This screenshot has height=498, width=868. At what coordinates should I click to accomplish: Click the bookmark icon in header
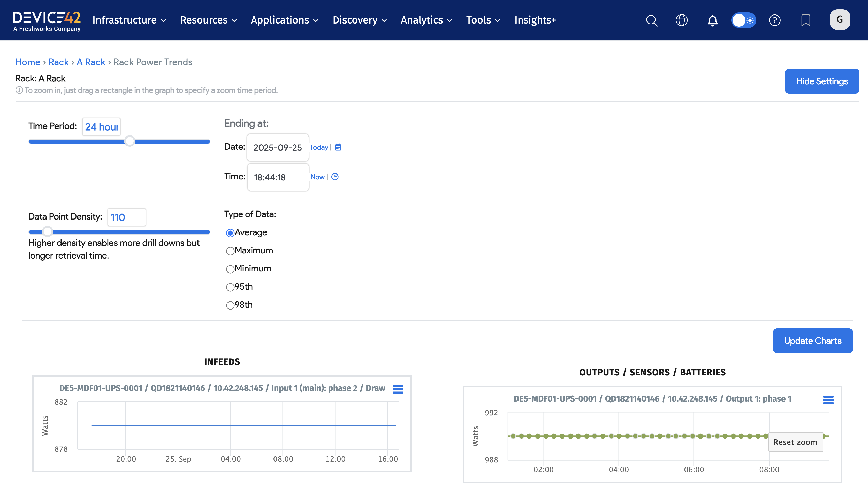tap(806, 20)
